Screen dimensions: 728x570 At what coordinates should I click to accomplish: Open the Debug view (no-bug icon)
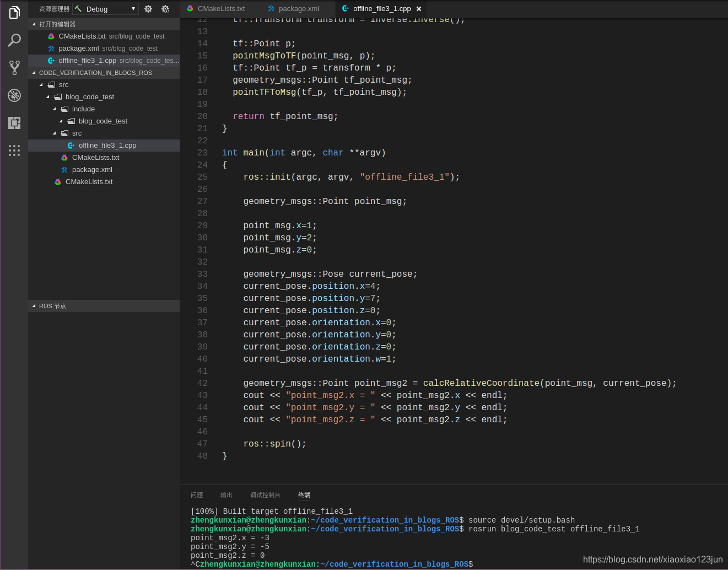point(14,95)
